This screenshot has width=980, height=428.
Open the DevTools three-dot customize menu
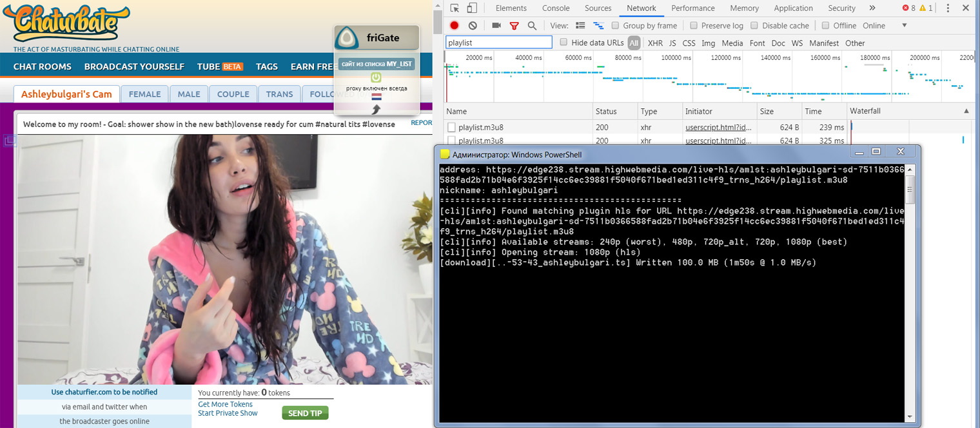pos(948,8)
